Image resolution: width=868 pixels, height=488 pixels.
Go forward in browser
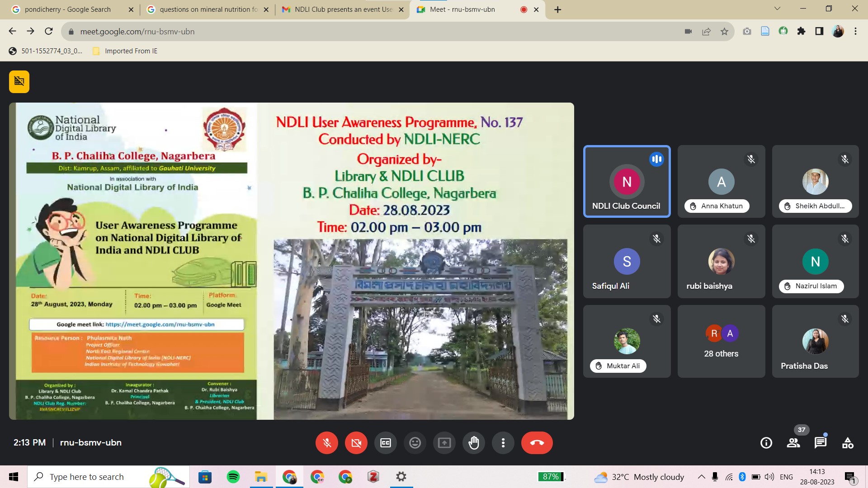pyautogui.click(x=30, y=31)
